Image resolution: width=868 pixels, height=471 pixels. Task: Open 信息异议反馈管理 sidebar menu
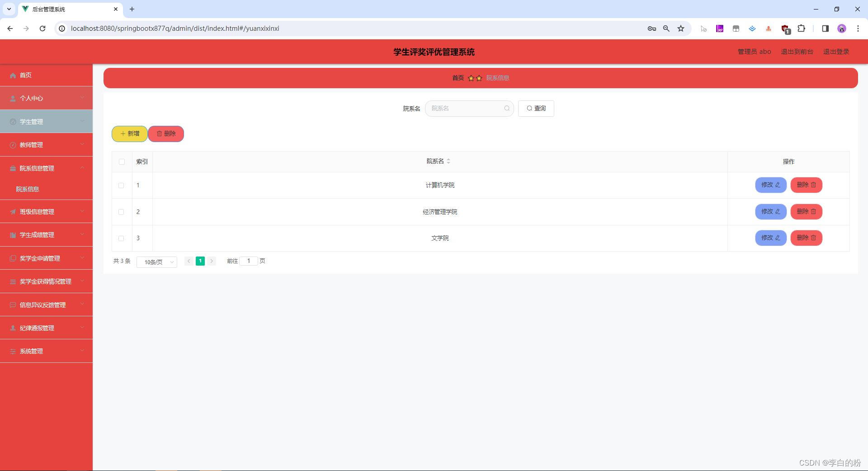pyautogui.click(x=46, y=305)
